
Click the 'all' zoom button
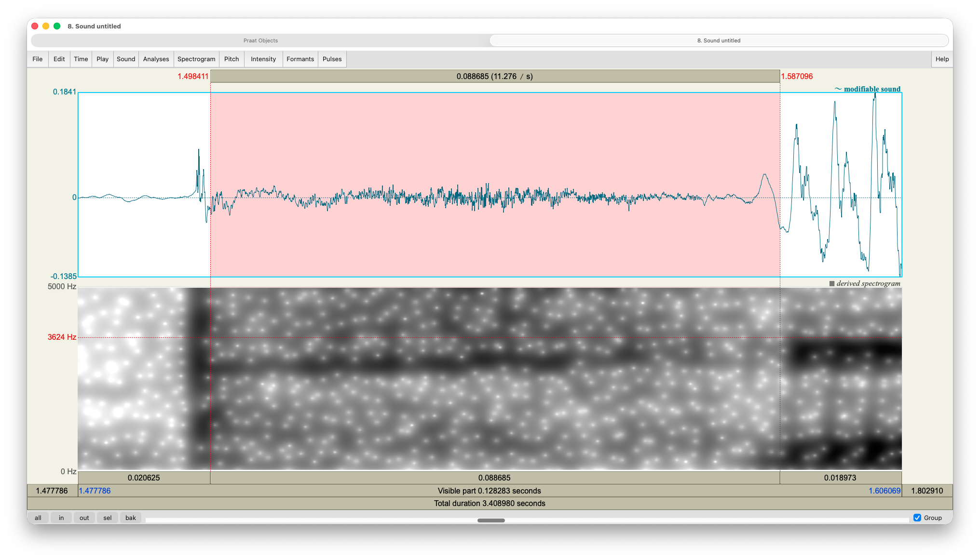tap(38, 518)
